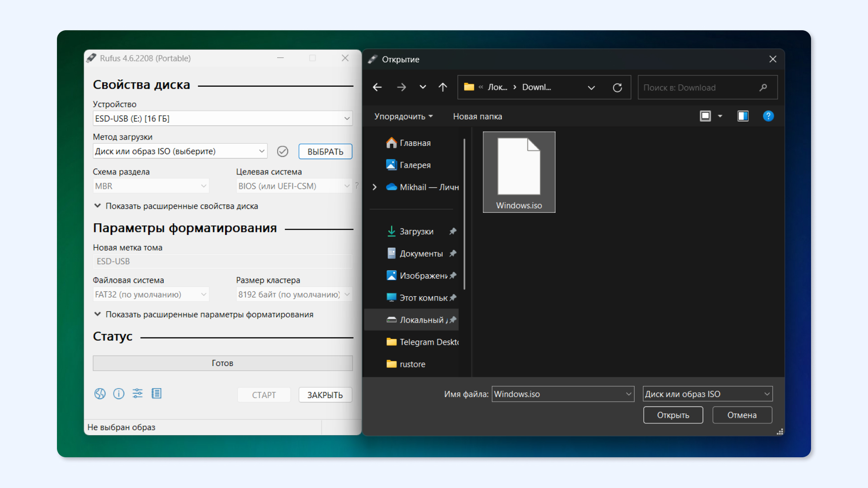
Task: Show Rufus log icon
Action: 156,394
